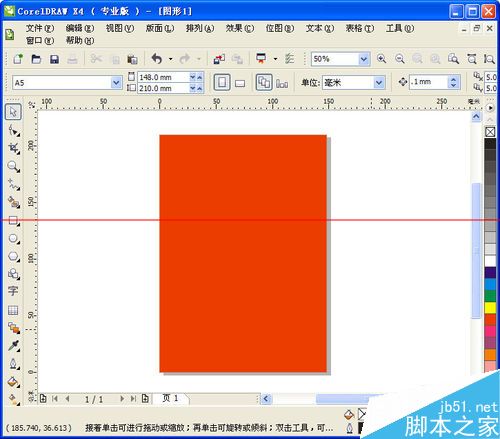Screen dimensions: 500x439
Task: Open the application launcher icon
Action: [261, 58]
